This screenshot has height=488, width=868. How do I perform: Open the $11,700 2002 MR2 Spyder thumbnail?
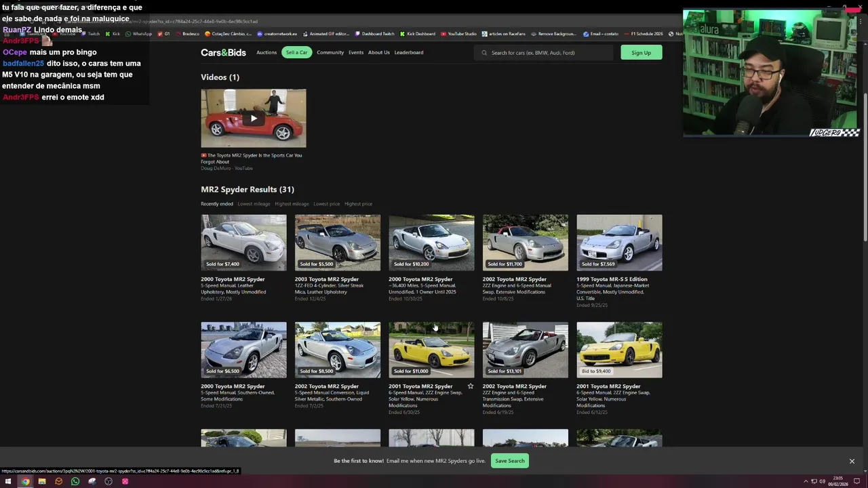click(x=526, y=243)
